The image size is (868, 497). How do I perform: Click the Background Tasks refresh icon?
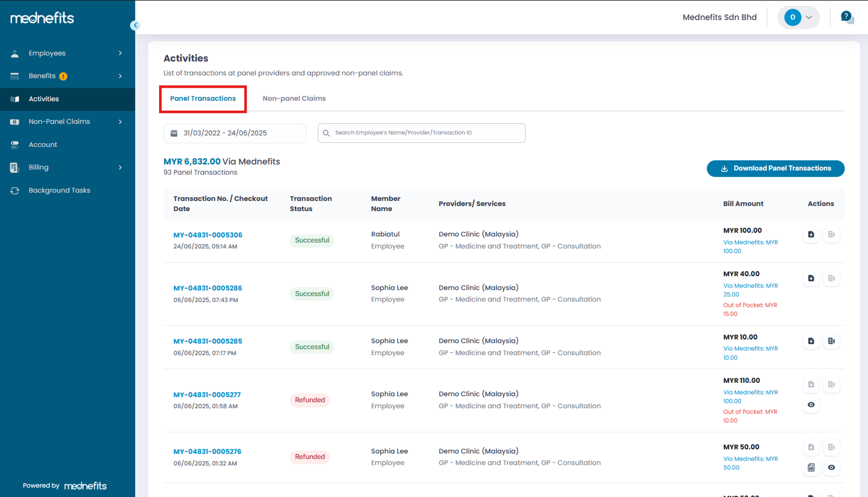click(14, 190)
